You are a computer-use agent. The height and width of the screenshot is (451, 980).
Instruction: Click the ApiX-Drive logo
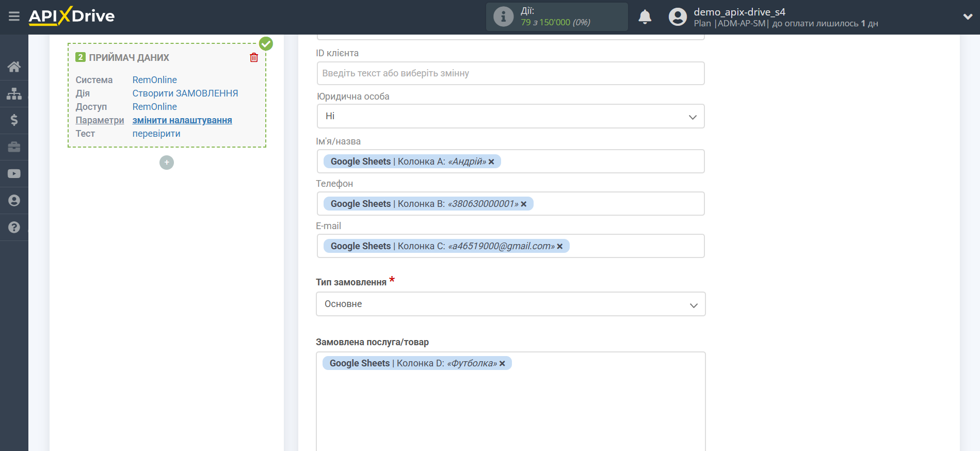pyautogui.click(x=72, y=16)
